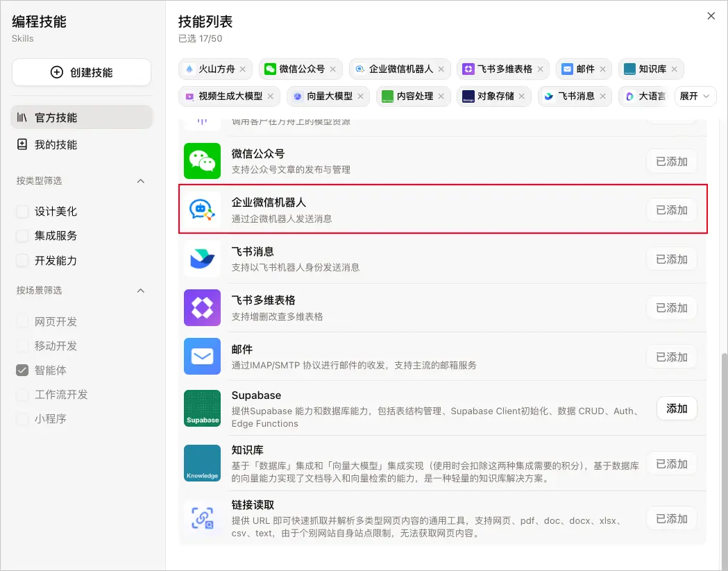The image size is (728, 571).
Task: Click the 内容处理 tag icon
Action: (x=387, y=96)
